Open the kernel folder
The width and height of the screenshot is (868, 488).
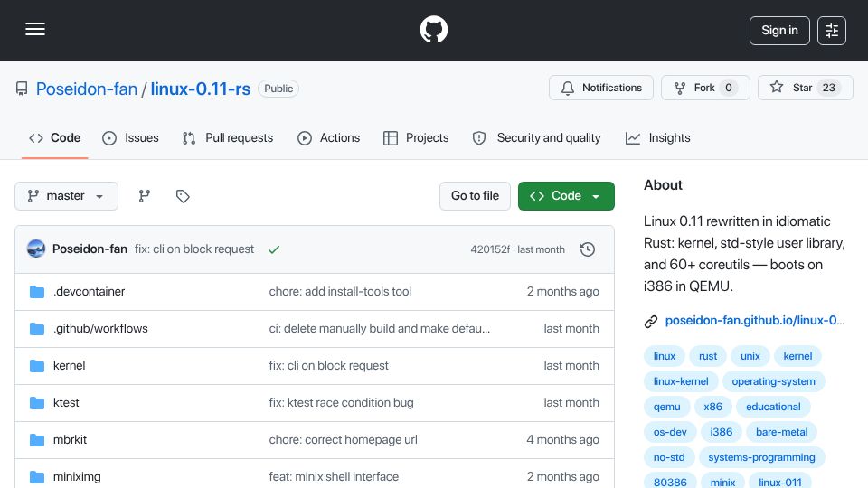70,366
